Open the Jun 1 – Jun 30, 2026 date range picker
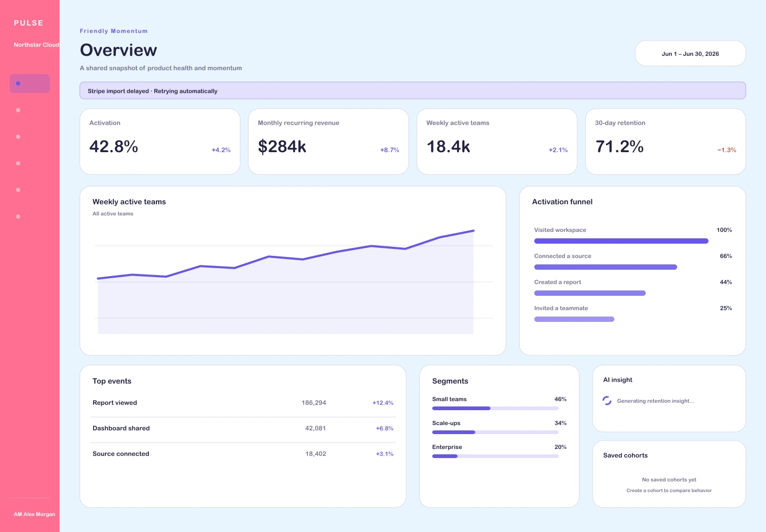 [690, 54]
